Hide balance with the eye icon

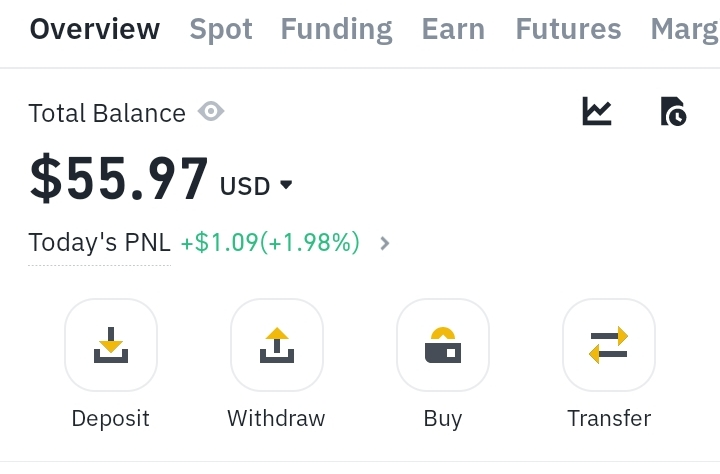click(x=211, y=112)
